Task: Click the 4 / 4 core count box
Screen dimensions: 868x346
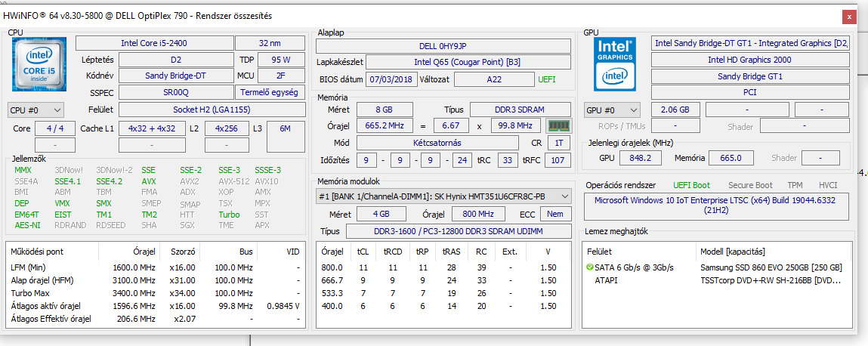Action: click(x=55, y=128)
